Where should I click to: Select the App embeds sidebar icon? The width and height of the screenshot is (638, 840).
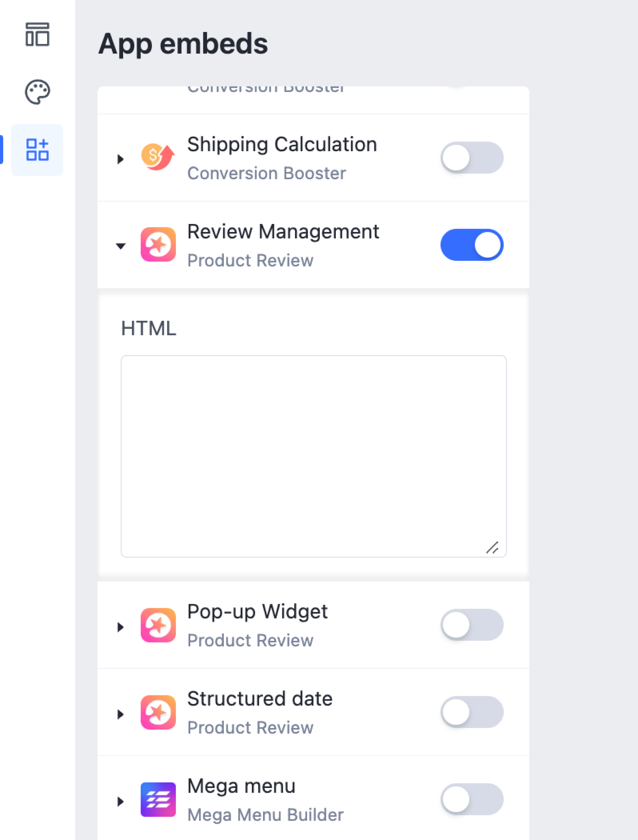click(x=37, y=150)
